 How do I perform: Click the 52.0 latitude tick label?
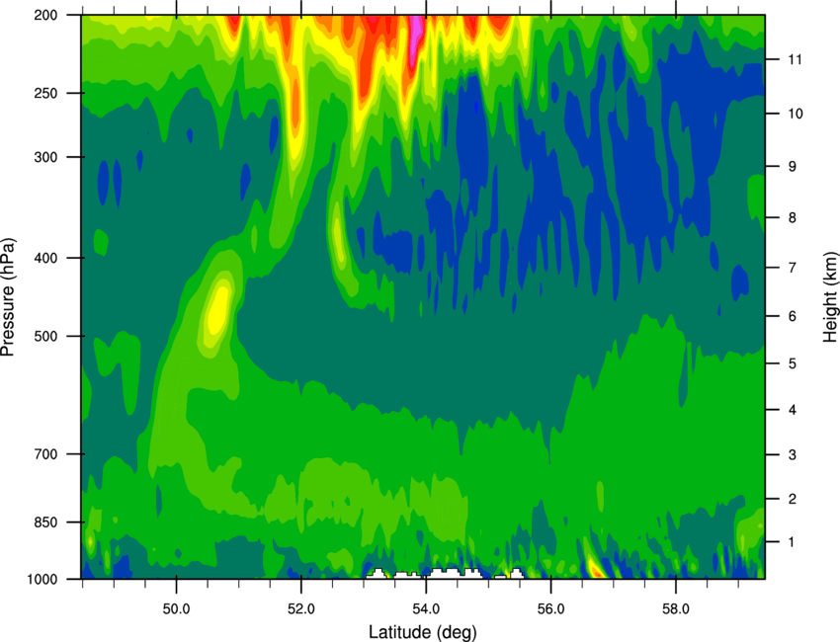[301, 609]
